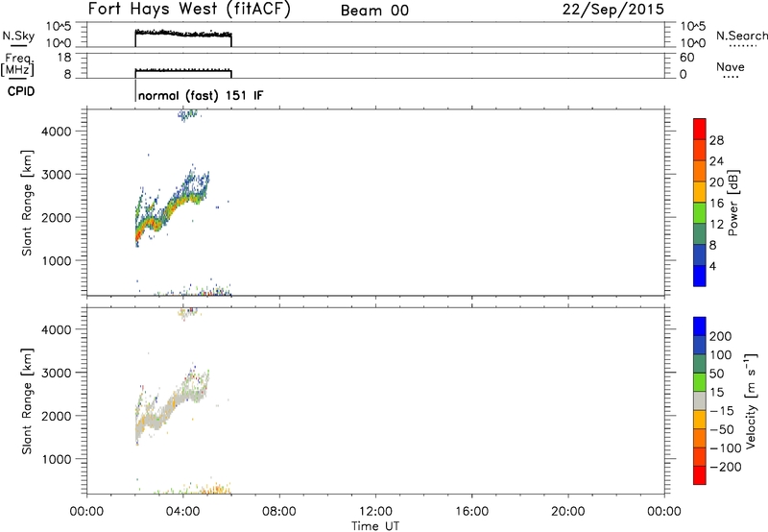Click the red segment of the Power colorbar
The height and width of the screenshot is (532, 768).
[x=700, y=129]
